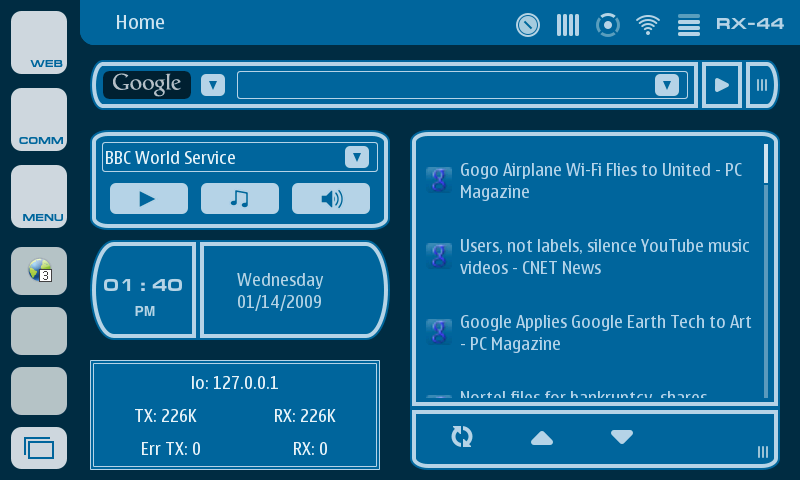Open the MENU sidebar button
Screen dimensions: 800x480
pos(39,196)
